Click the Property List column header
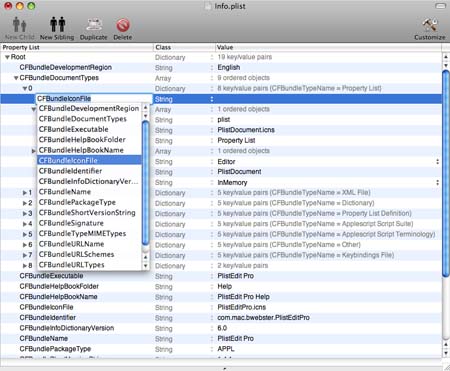Image resolution: width=450 pixels, height=371 pixels. tap(77, 47)
